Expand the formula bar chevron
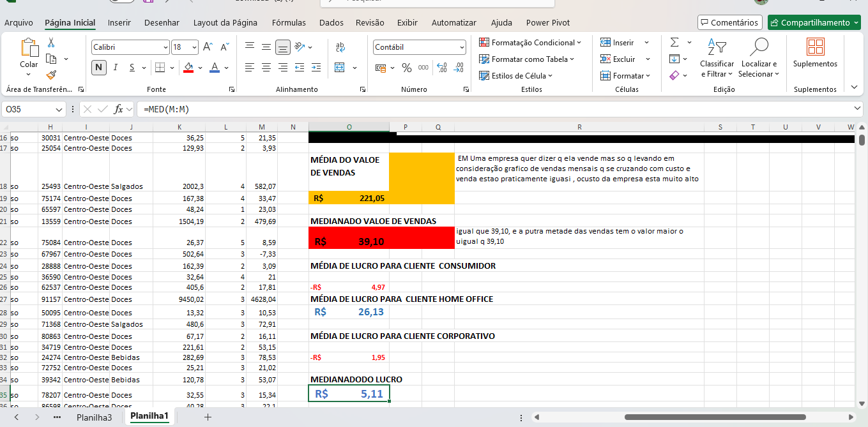 click(857, 109)
